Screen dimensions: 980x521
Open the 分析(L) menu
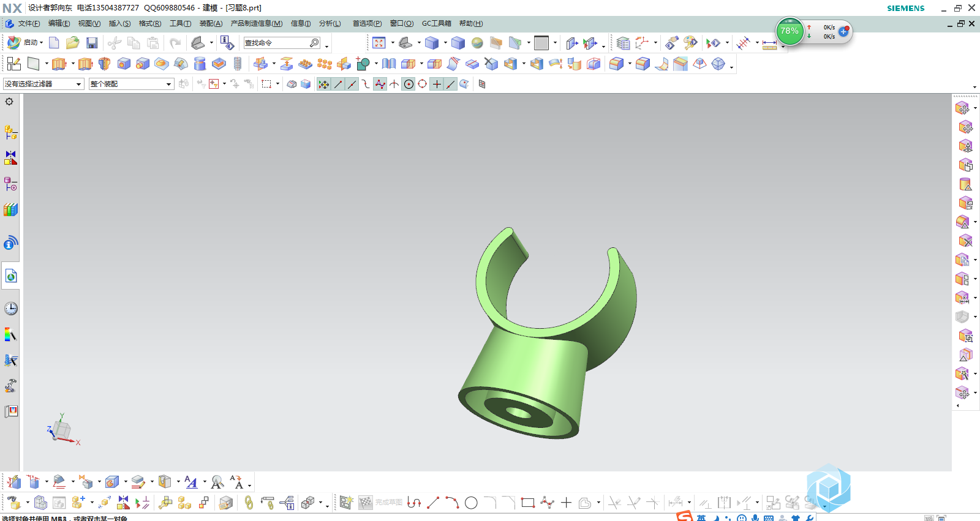click(330, 23)
